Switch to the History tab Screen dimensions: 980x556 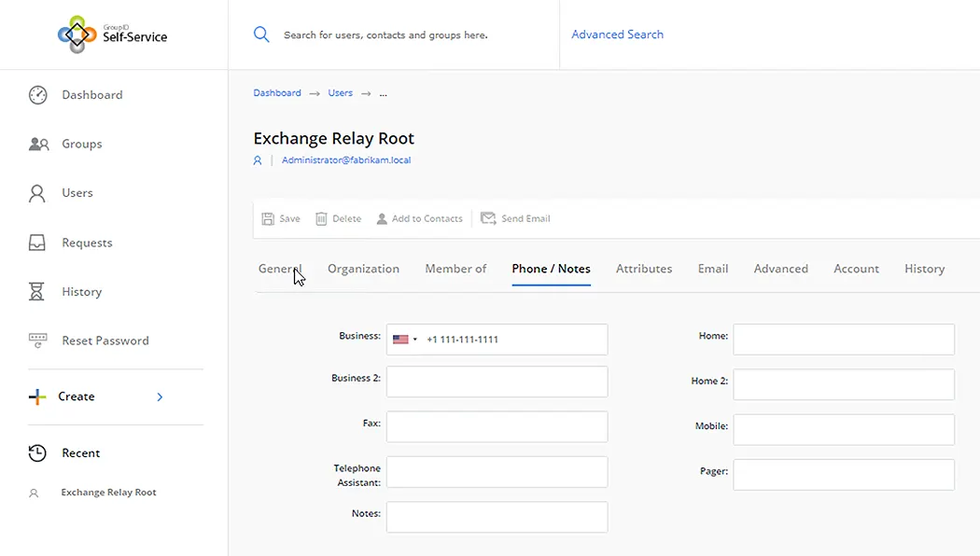[924, 269]
